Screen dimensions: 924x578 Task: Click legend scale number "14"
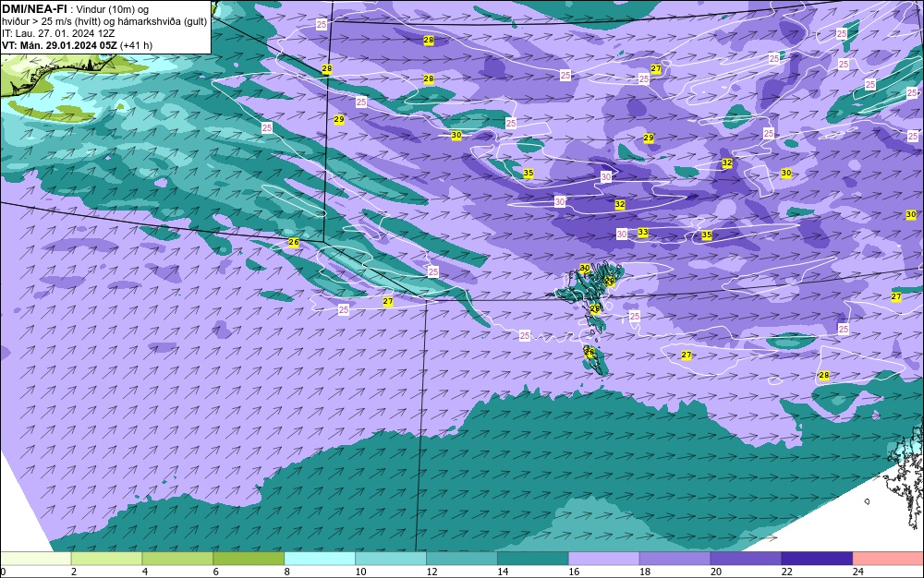pos(503,572)
